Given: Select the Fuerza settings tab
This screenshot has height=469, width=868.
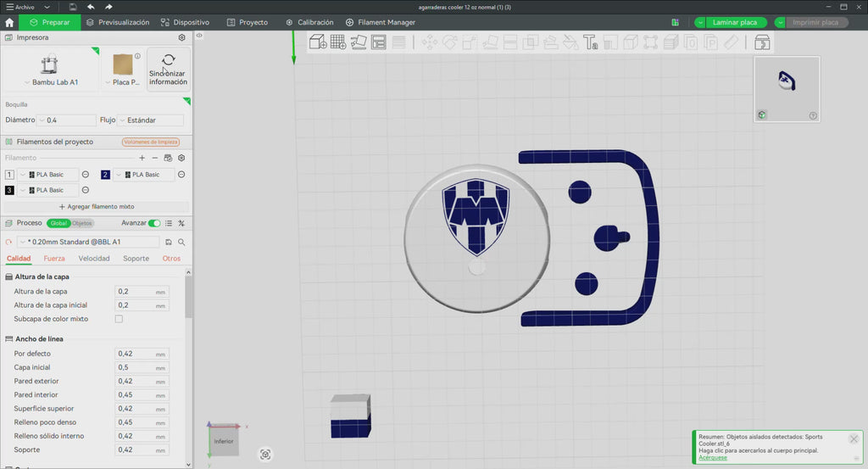Looking at the screenshot, I should pyautogui.click(x=54, y=259).
